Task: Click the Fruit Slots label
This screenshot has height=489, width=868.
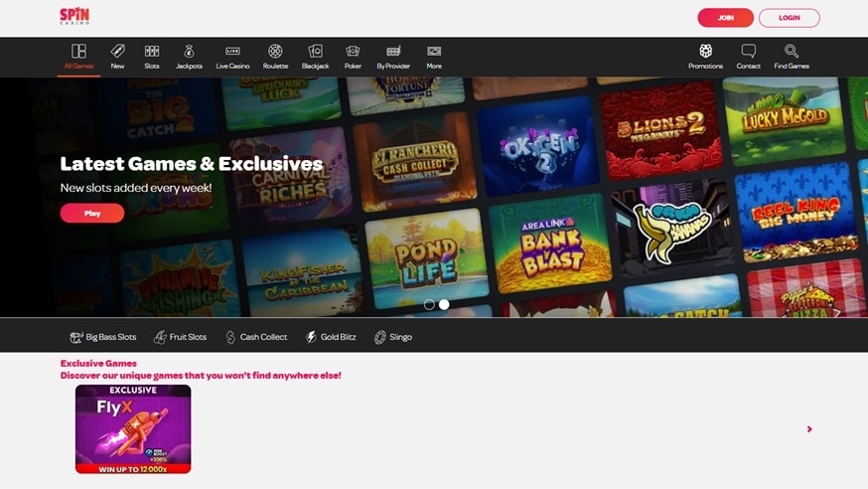Action: point(188,337)
